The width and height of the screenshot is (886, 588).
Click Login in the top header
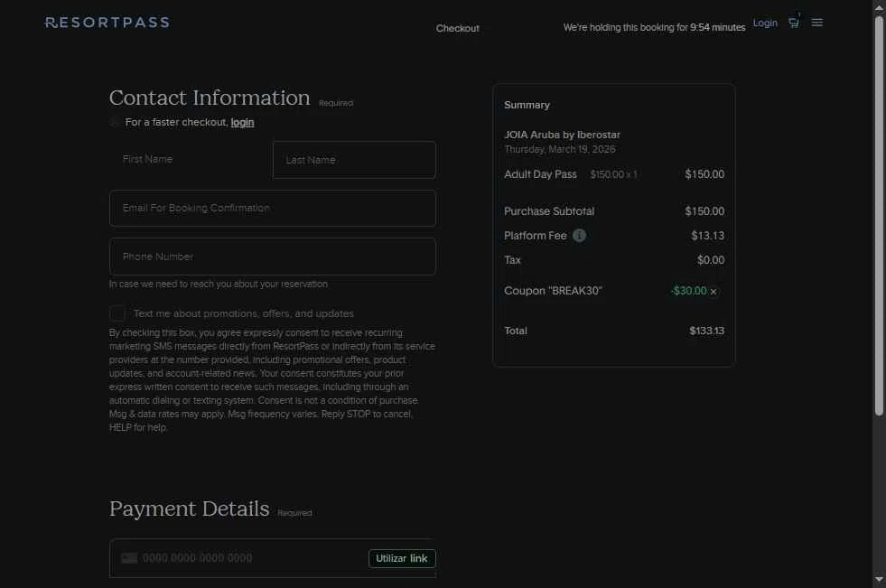tap(765, 23)
